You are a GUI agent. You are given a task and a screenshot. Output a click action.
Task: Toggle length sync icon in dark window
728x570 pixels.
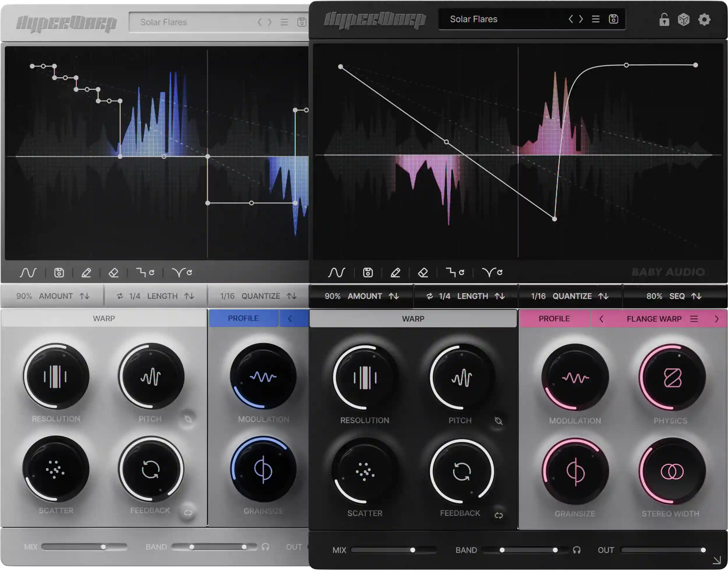(429, 296)
